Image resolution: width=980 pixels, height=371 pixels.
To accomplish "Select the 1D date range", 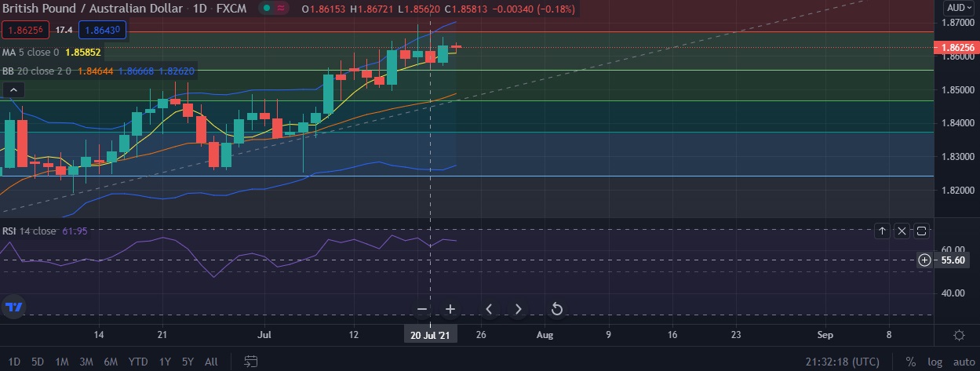I will tap(14, 362).
